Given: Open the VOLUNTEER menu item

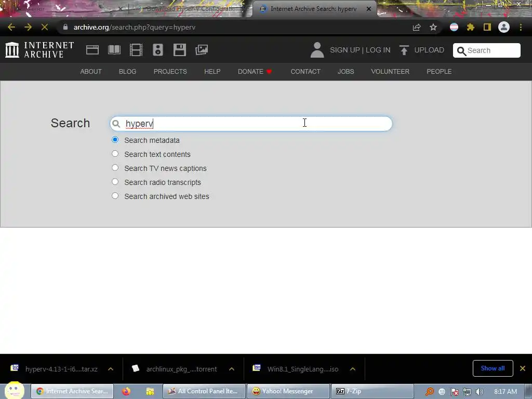Looking at the screenshot, I should 390,72.
